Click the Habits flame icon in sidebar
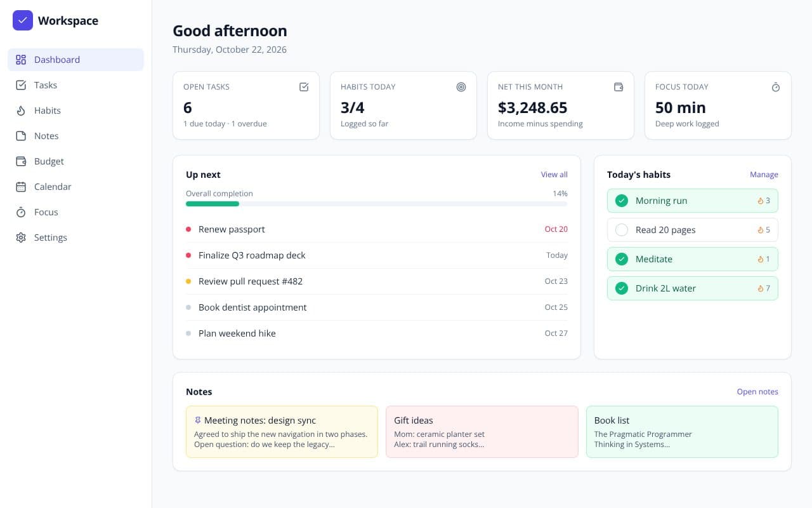The height and width of the screenshot is (508, 812). coord(21,110)
